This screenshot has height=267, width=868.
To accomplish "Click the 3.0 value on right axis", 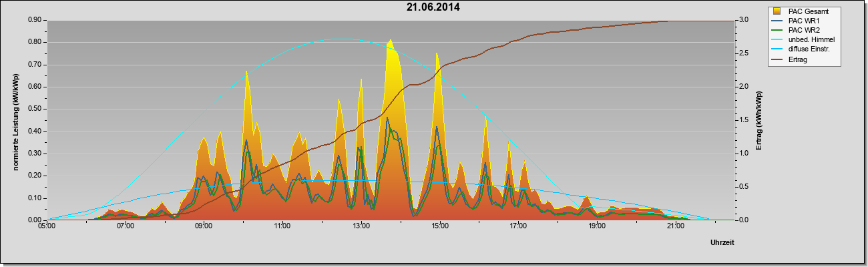I will tap(744, 20).
